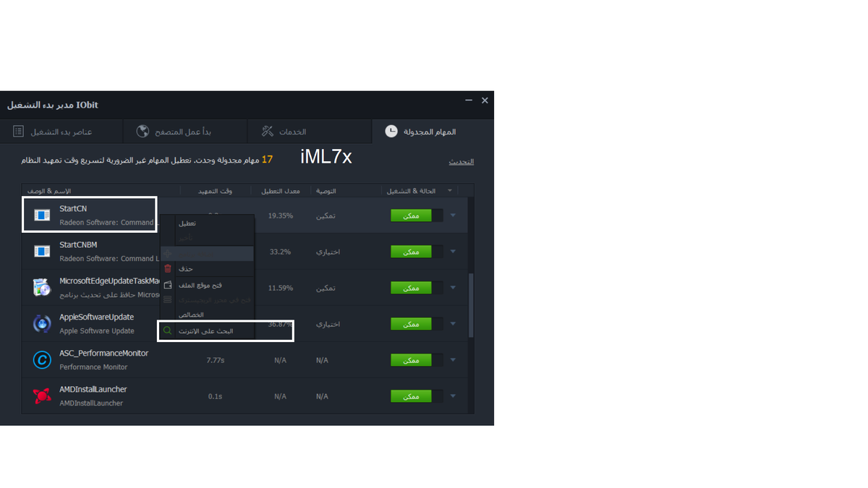The width and height of the screenshot is (868, 488).
Task: Switch to the المهام المجدولة tab
Action: click(x=433, y=132)
